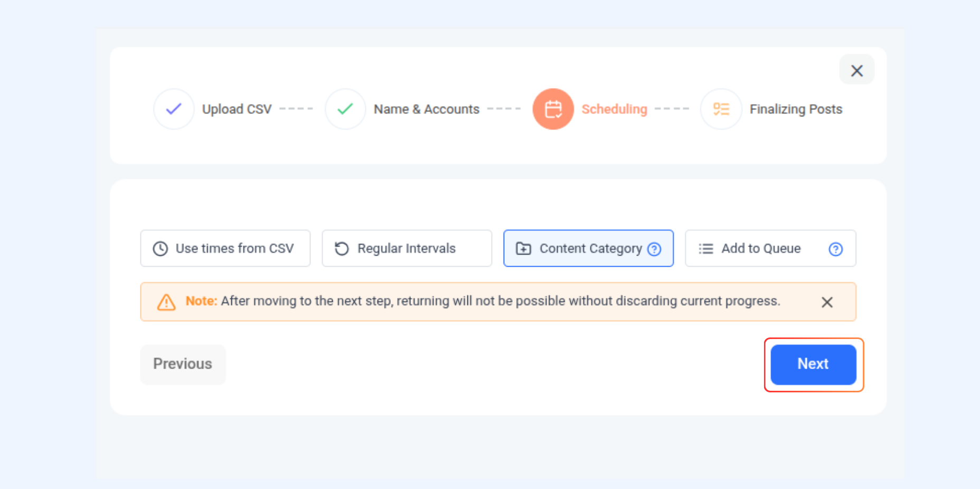The image size is (980, 489).
Task: Open help for Content Category option
Action: [654, 249]
